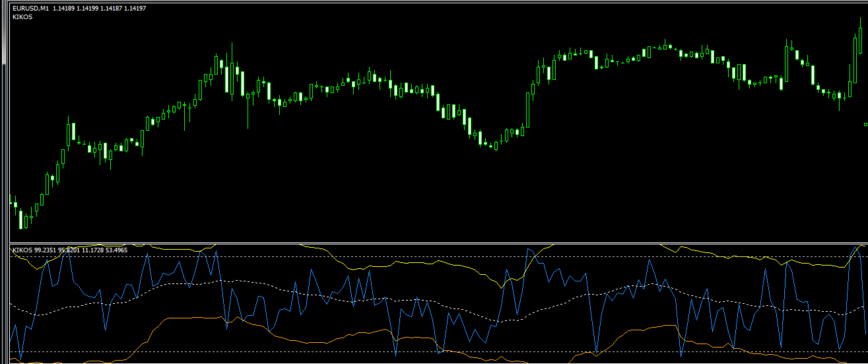Click the open price value 1.14189 in header
Screen dimensions: 868x364
click(x=63, y=9)
